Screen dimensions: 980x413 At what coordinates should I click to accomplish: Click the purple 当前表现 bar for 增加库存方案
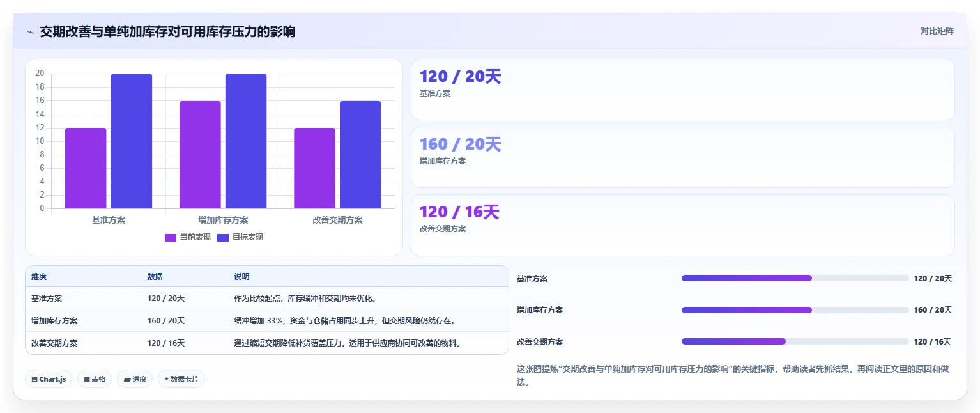pos(200,155)
